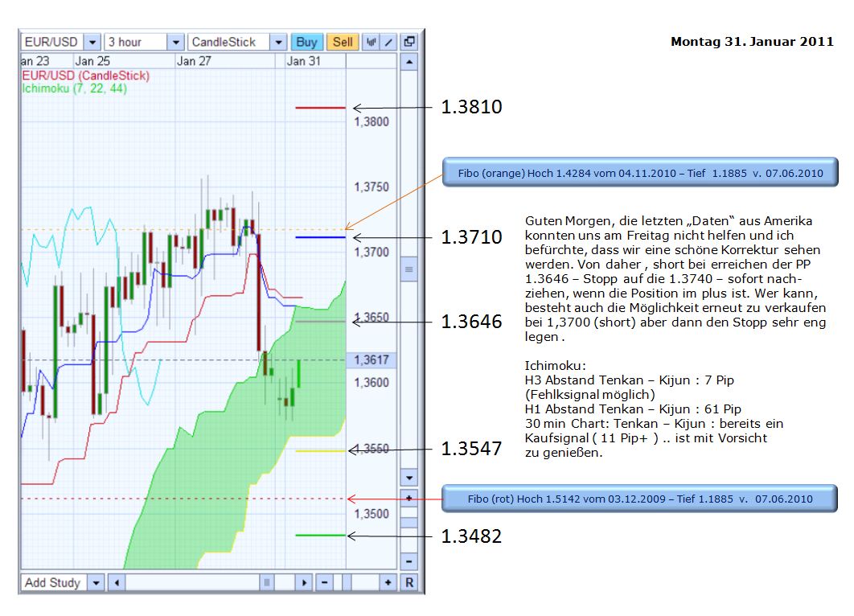Open the EUR/USD instrument dropdown
The image size is (854, 616).
coord(91,41)
